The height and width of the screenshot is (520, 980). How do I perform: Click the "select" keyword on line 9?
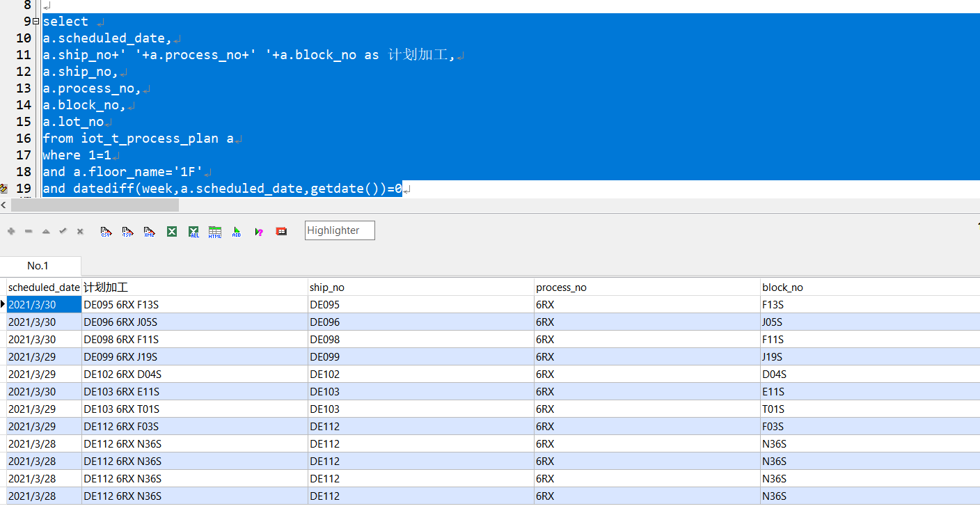coord(65,22)
